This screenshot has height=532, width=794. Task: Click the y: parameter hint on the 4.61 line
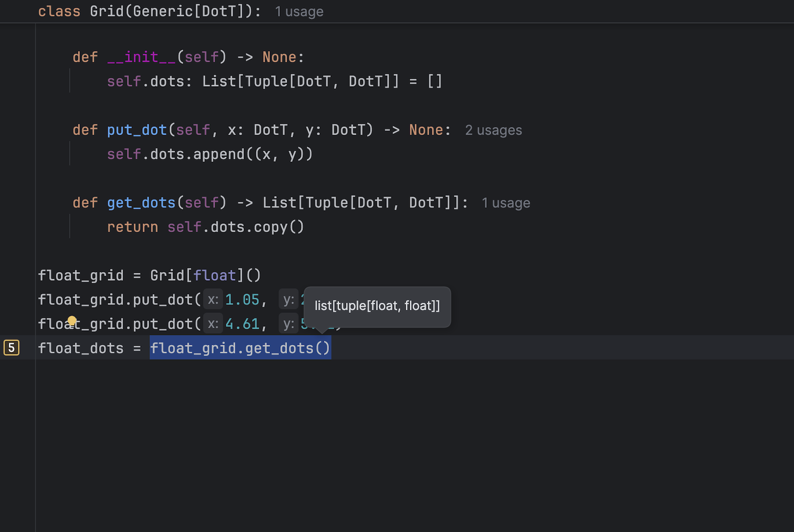click(289, 324)
